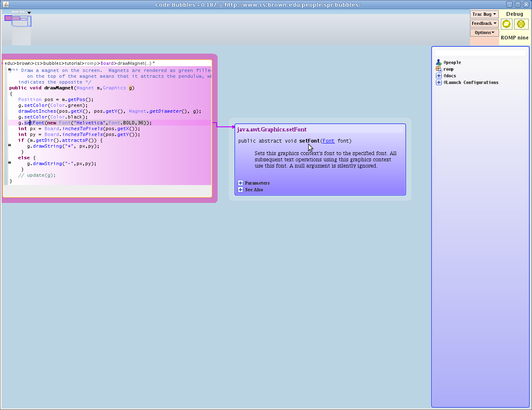Open the Options menu
The height and width of the screenshot is (410, 532).
point(484,32)
